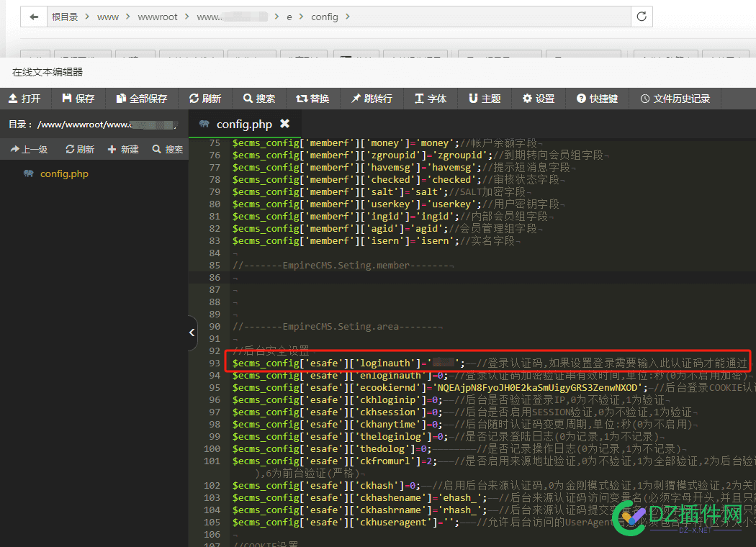Screen dimensions: 756x547
Task: Click the 'ingid' memberf config line
Action: point(393,217)
